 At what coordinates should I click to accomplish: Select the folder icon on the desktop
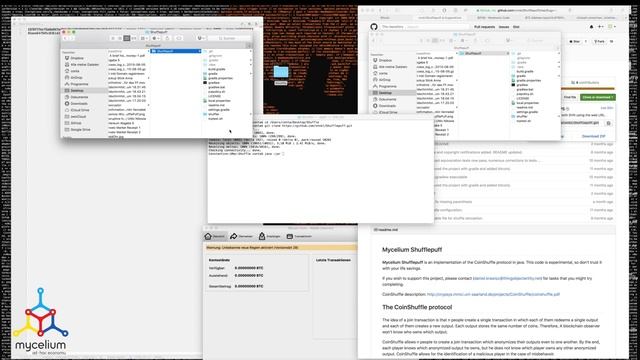[281, 72]
